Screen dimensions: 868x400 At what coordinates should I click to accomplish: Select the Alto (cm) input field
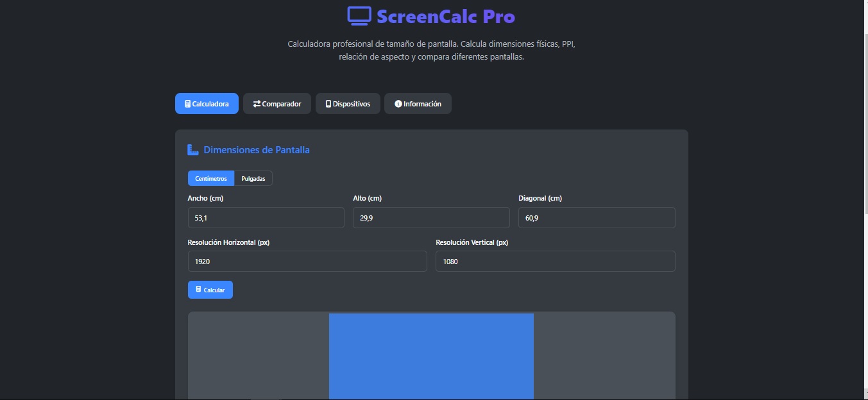[x=431, y=217]
